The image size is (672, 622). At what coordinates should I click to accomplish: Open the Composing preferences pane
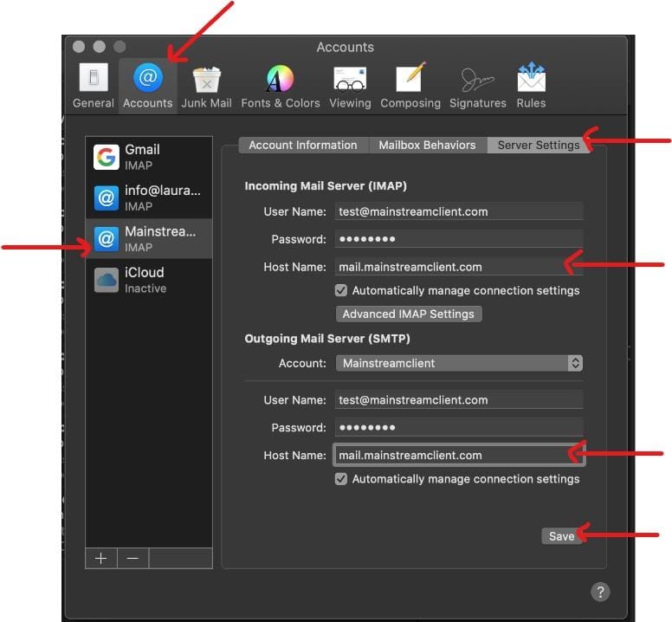point(410,86)
